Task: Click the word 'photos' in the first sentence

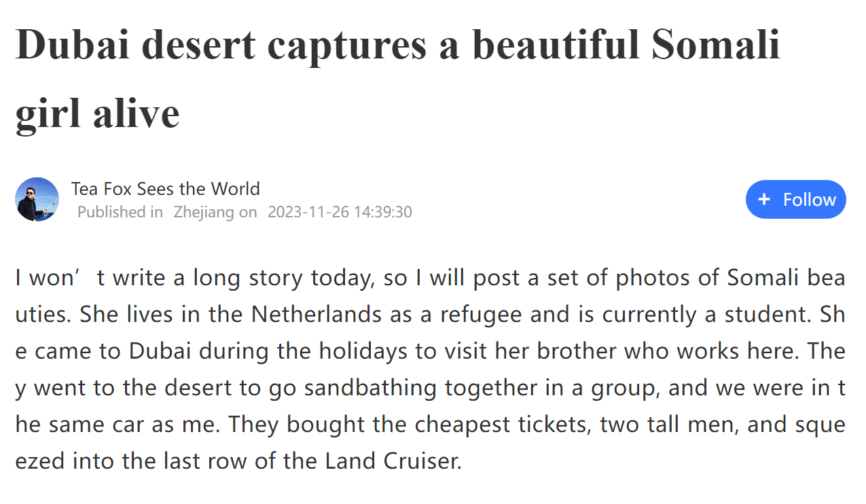Action: pyautogui.click(x=649, y=278)
